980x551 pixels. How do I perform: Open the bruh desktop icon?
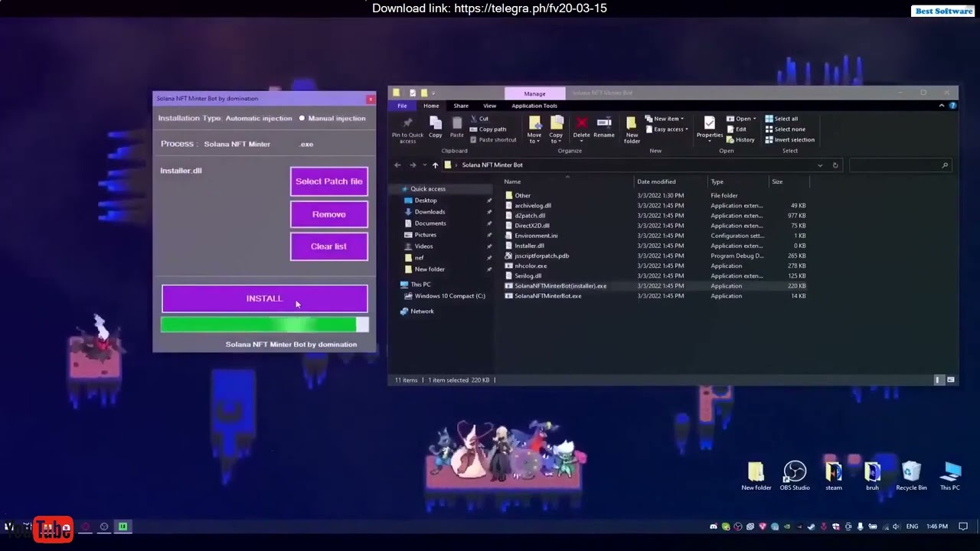coord(872,475)
